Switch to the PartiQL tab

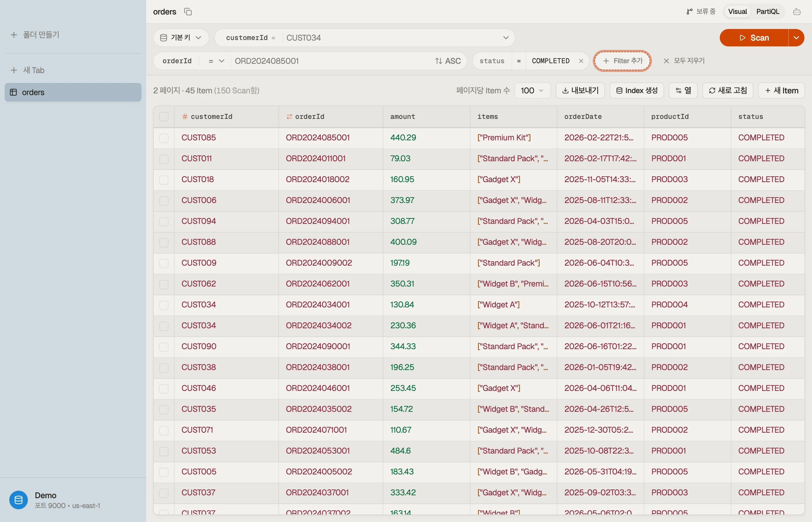click(768, 12)
